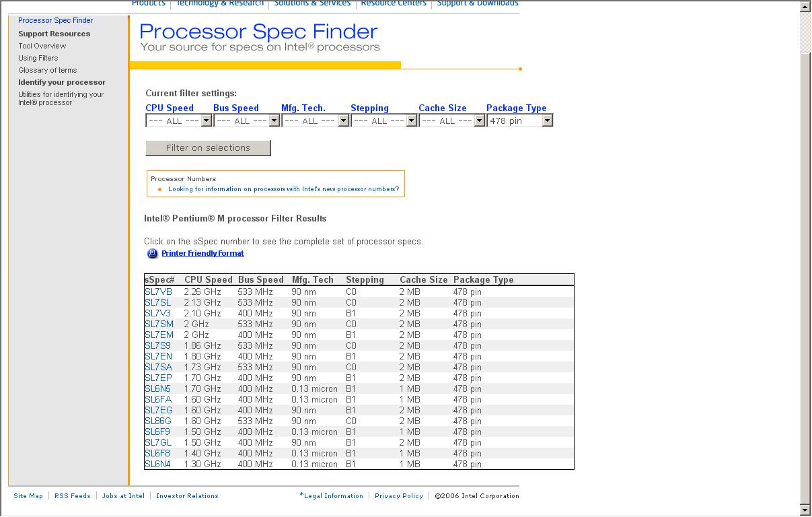Open the Privacy Policy footer link
The width and height of the screenshot is (812, 517).
tap(399, 496)
